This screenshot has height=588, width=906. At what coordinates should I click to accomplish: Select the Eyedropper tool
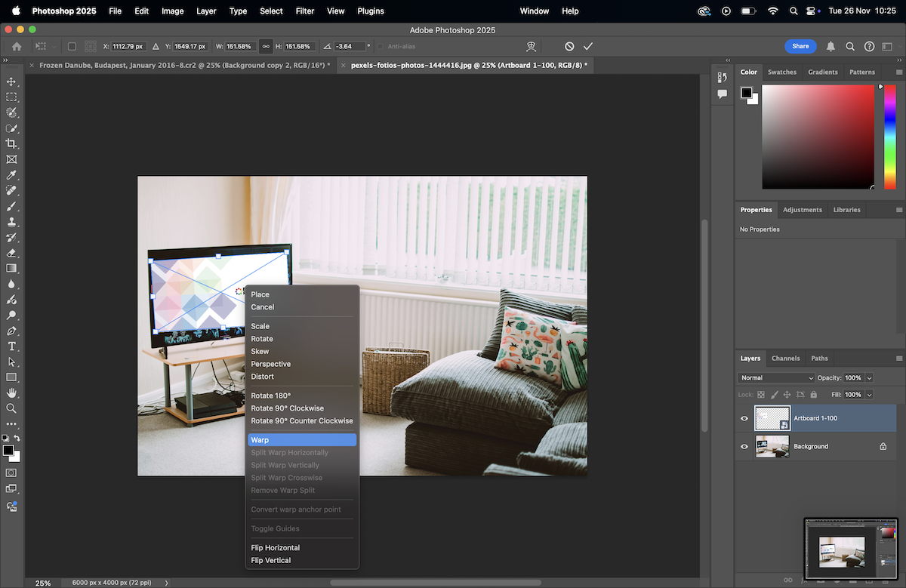[11, 175]
